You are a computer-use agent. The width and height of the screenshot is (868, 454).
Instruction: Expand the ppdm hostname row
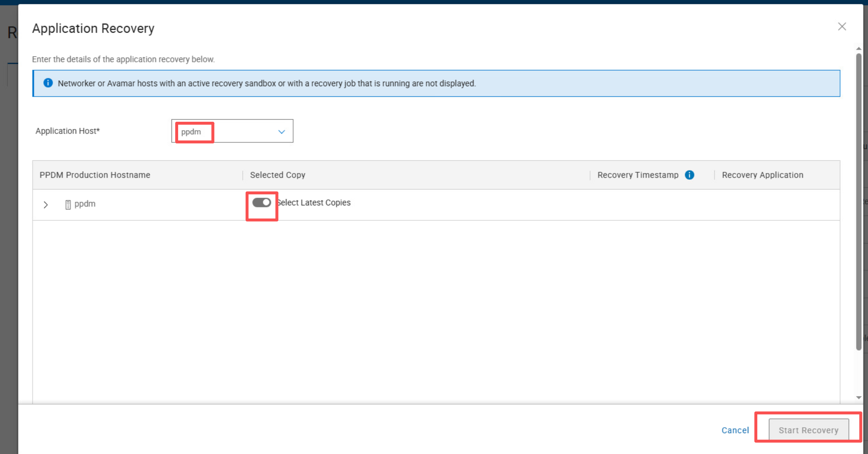(45, 205)
